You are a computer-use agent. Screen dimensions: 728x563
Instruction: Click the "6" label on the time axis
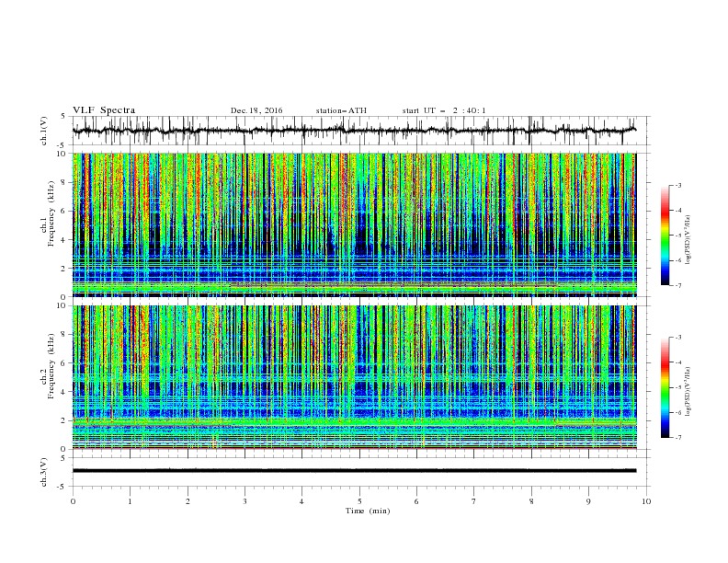coord(416,501)
